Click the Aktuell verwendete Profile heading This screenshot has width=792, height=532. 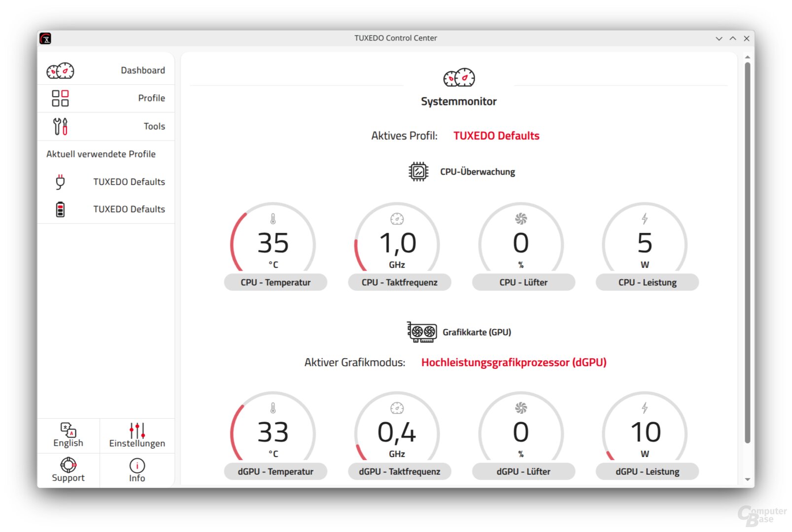coord(101,154)
